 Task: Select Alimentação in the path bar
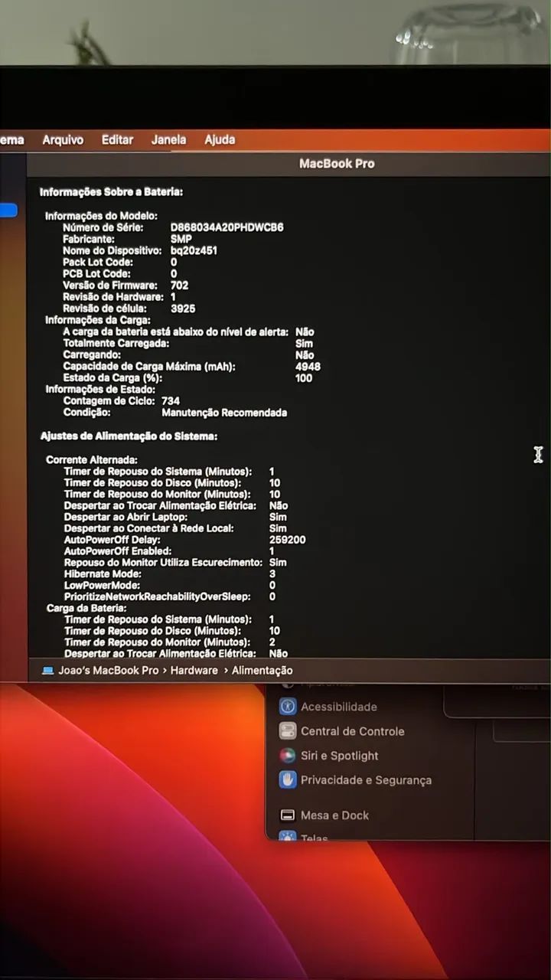click(x=262, y=670)
